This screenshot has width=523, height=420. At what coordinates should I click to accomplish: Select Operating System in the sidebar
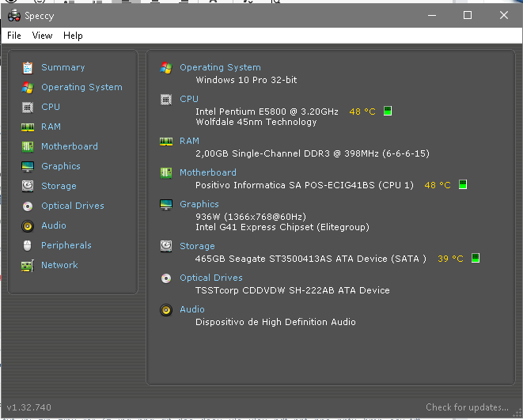click(x=81, y=87)
